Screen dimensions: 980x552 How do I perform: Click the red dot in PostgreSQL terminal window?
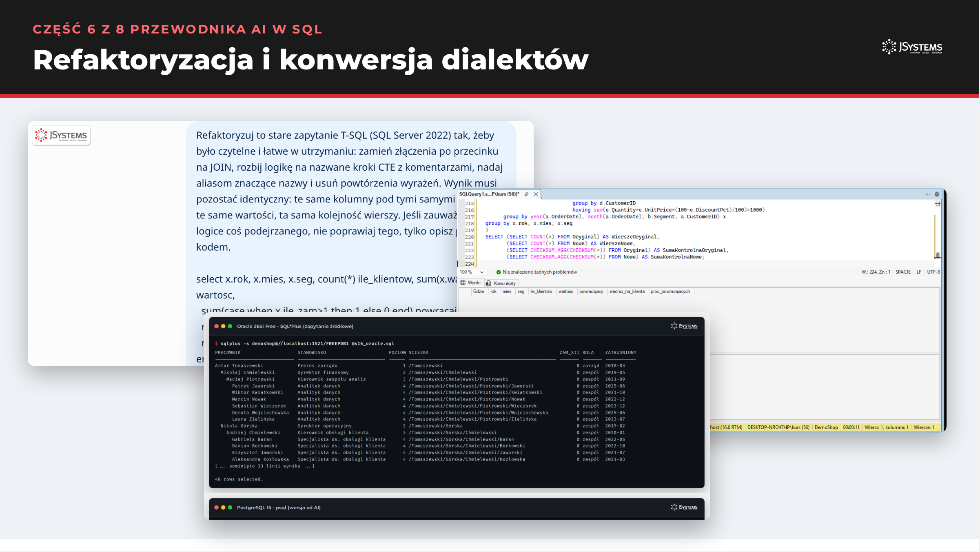[x=217, y=507]
